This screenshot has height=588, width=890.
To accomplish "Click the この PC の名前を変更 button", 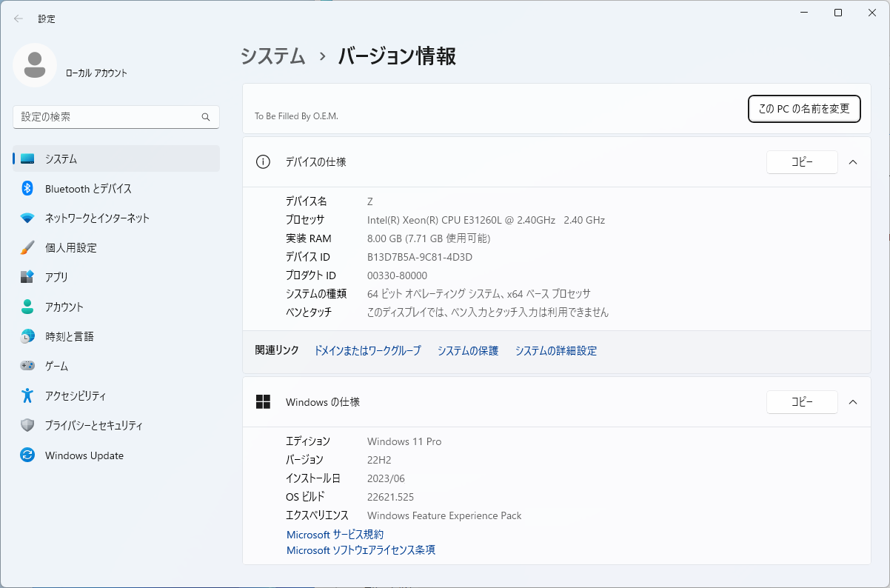I will coord(803,109).
